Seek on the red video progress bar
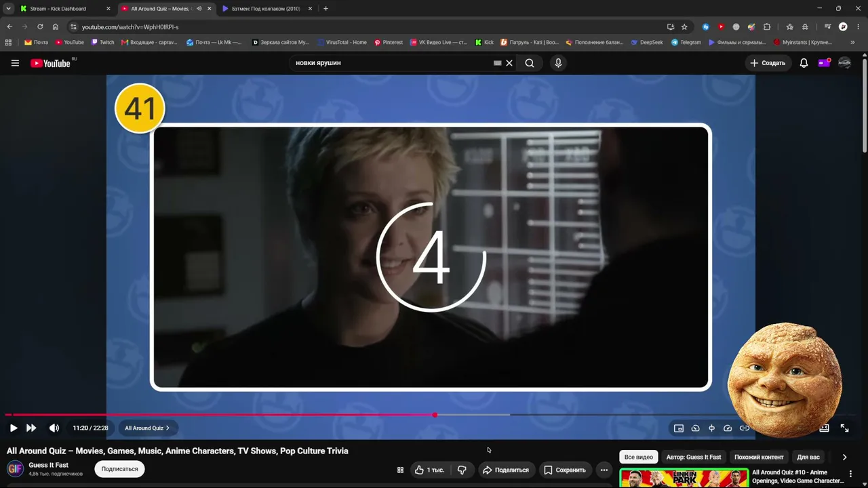Screen dimensions: 868x488 click(220, 415)
